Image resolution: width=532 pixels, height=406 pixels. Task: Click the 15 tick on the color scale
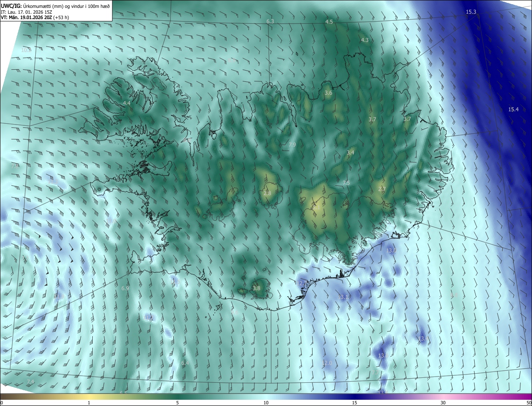(355, 403)
